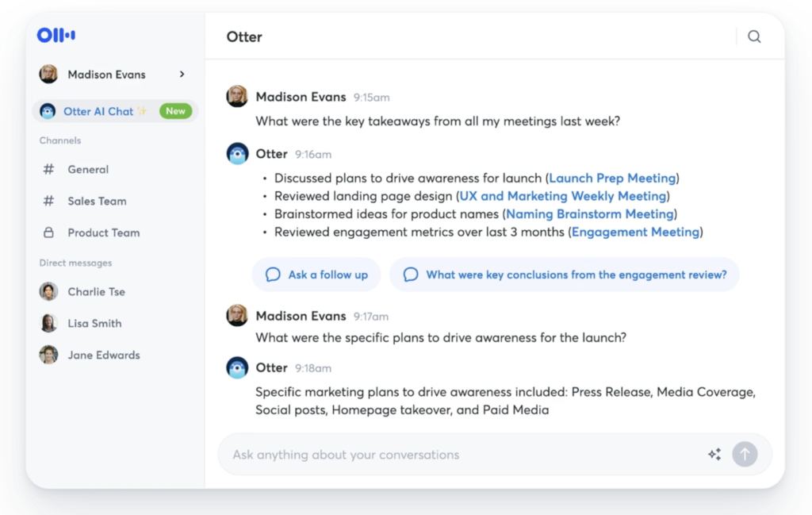
Task: Open the search magnifier icon
Action: click(754, 37)
